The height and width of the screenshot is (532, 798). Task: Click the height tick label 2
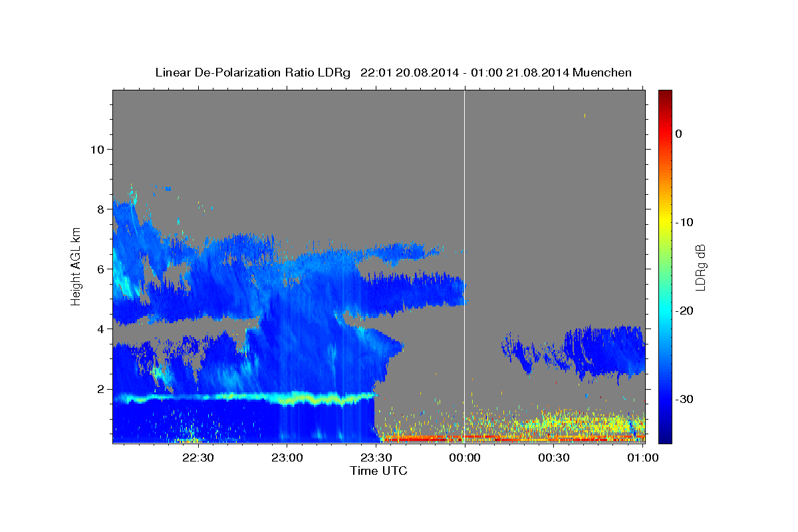coord(100,389)
